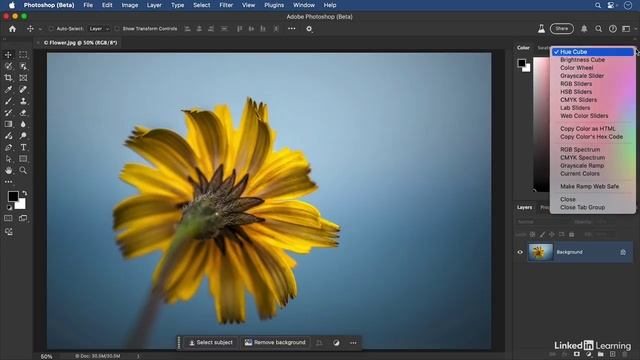Open the Apple menu
This screenshot has width=640, height=360.
click(x=12, y=5)
